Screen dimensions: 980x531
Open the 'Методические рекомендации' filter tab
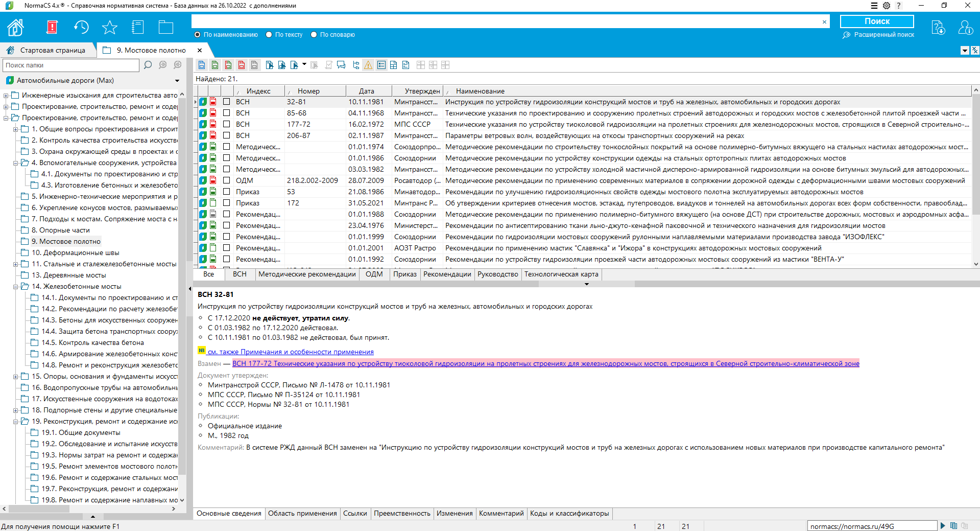[x=307, y=274]
